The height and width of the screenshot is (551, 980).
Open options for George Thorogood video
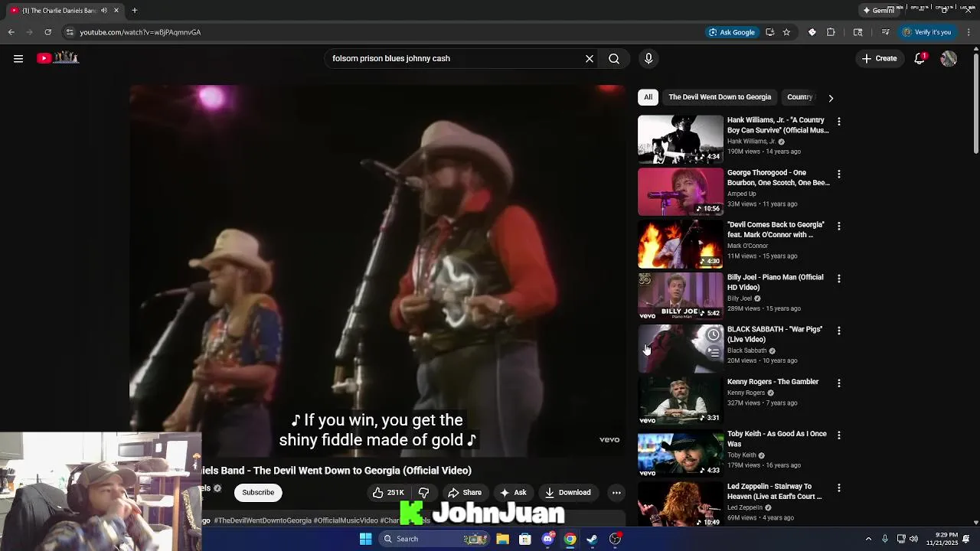click(x=839, y=174)
